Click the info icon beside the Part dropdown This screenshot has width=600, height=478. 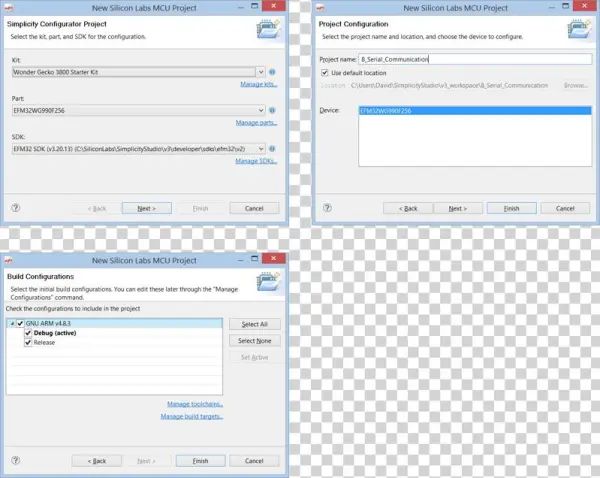[273, 110]
